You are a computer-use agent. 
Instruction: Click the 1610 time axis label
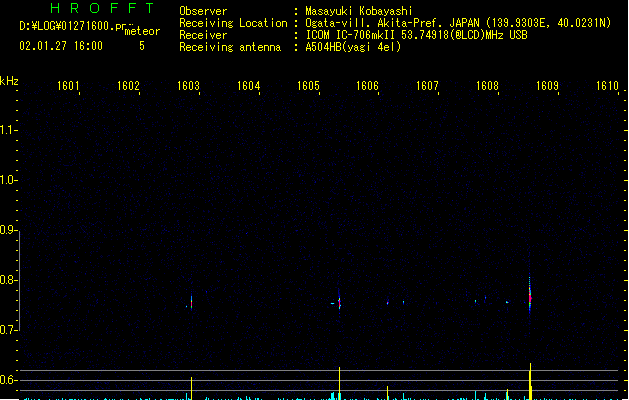coord(607,86)
